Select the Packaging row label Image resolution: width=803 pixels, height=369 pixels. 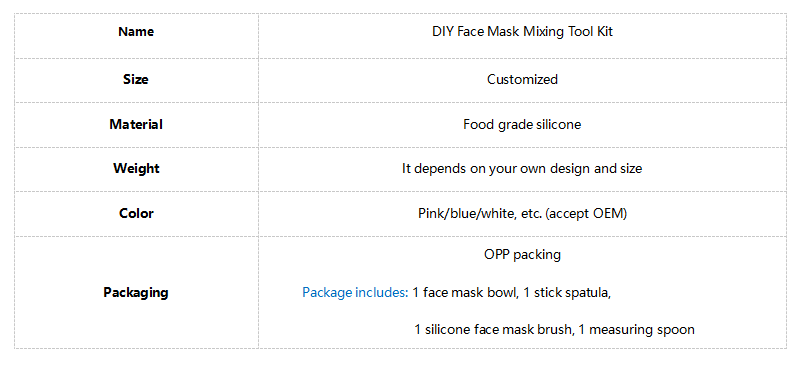(x=136, y=292)
